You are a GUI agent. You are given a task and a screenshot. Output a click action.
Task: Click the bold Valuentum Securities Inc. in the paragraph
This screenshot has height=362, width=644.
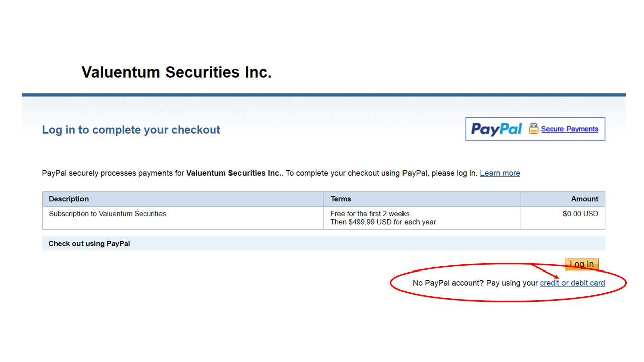coord(234,173)
